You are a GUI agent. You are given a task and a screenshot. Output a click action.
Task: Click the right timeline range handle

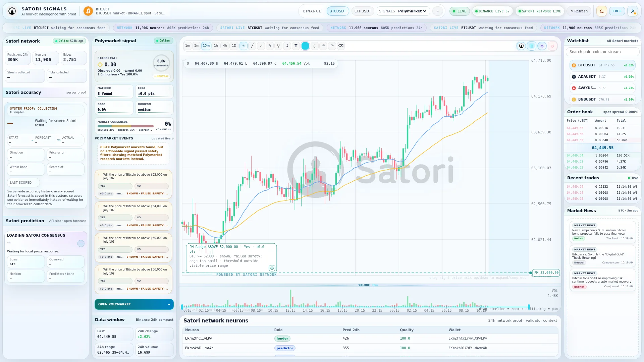[x=529, y=307]
